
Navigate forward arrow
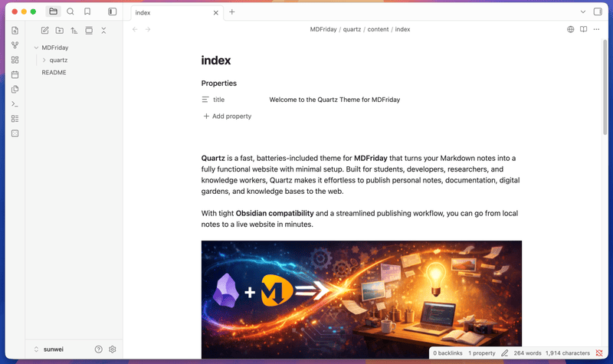148,29
